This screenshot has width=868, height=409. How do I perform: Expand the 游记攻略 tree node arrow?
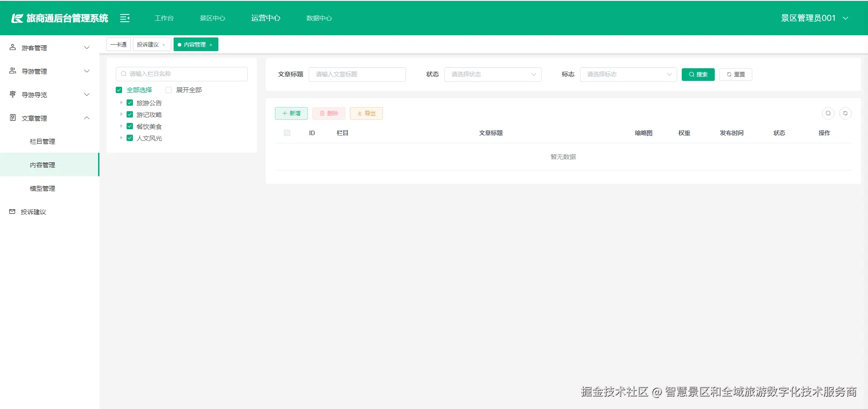(121, 114)
